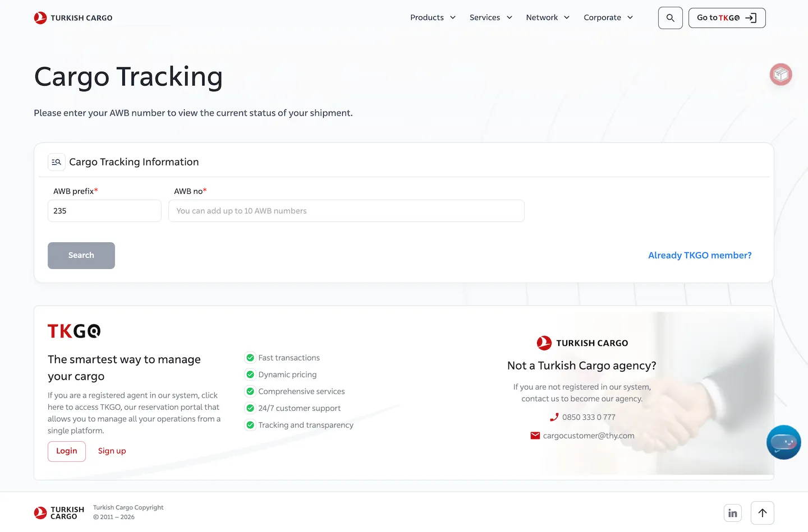Click the Cargo Tracking page heading
This screenshot has height=532, width=808.
[128, 77]
